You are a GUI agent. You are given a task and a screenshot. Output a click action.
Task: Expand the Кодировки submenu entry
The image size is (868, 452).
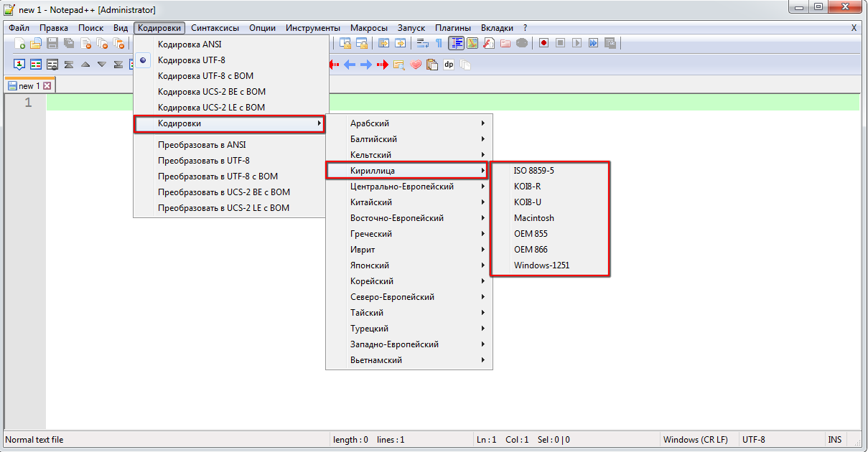click(230, 123)
